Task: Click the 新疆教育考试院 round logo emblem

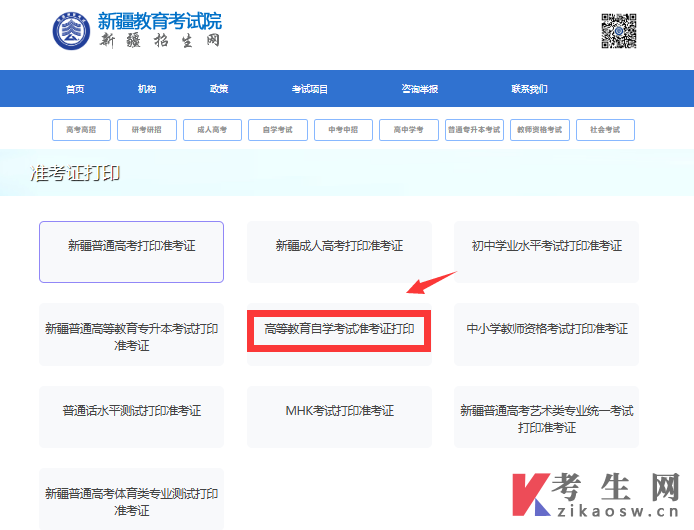Action: (71, 31)
